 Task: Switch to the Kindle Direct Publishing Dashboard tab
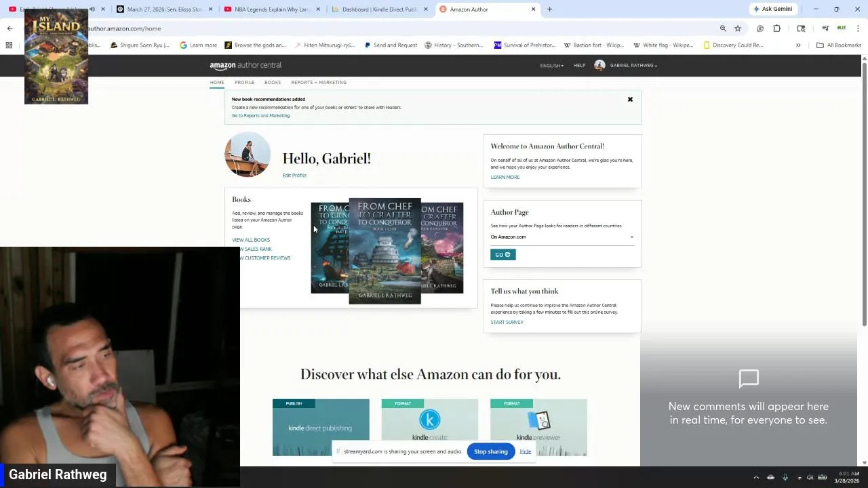(380, 9)
